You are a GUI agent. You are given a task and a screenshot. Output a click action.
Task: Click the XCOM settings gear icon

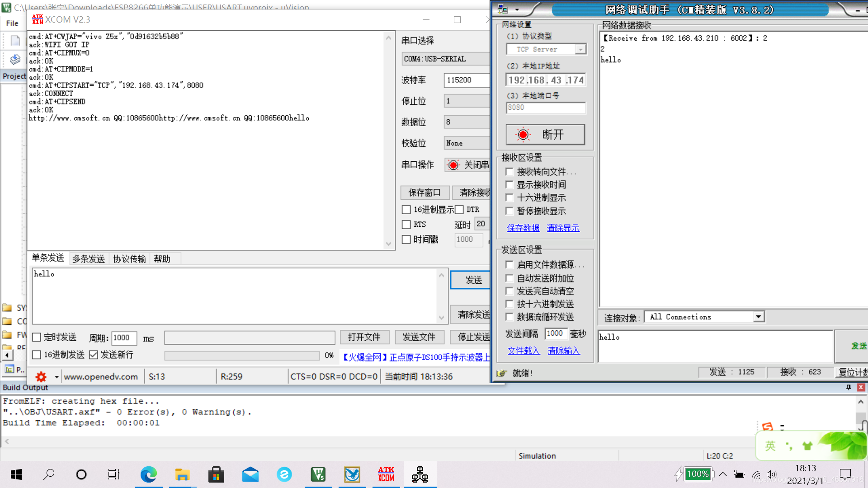tap(41, 376)
